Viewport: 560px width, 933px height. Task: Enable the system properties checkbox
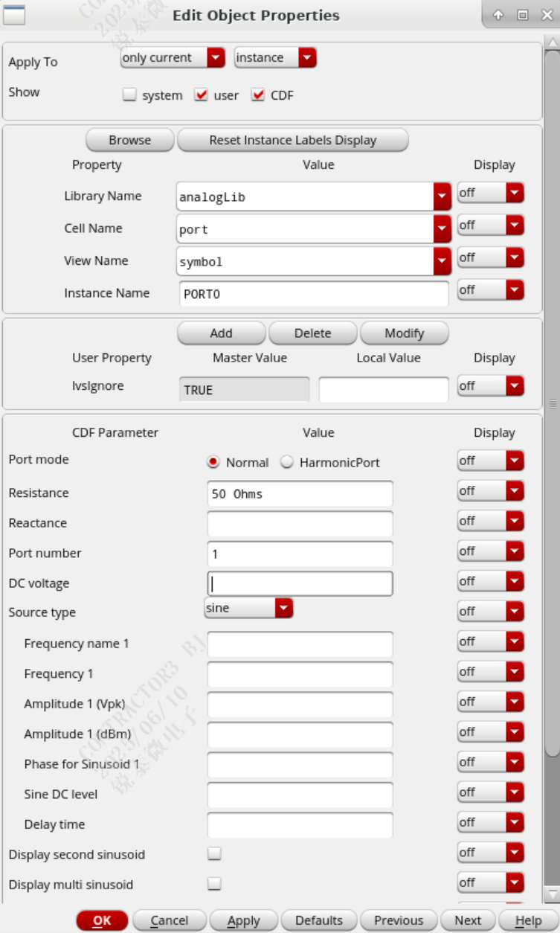129,95
